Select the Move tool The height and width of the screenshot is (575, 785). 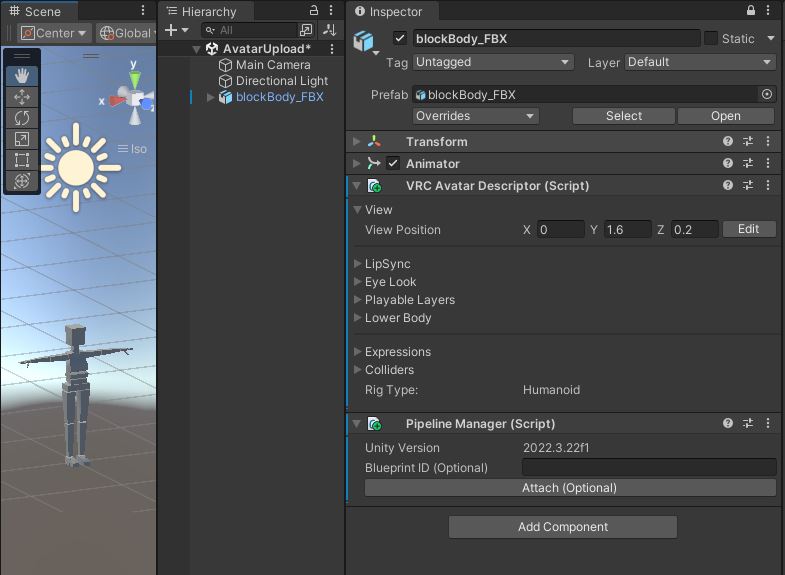(22, 97)
